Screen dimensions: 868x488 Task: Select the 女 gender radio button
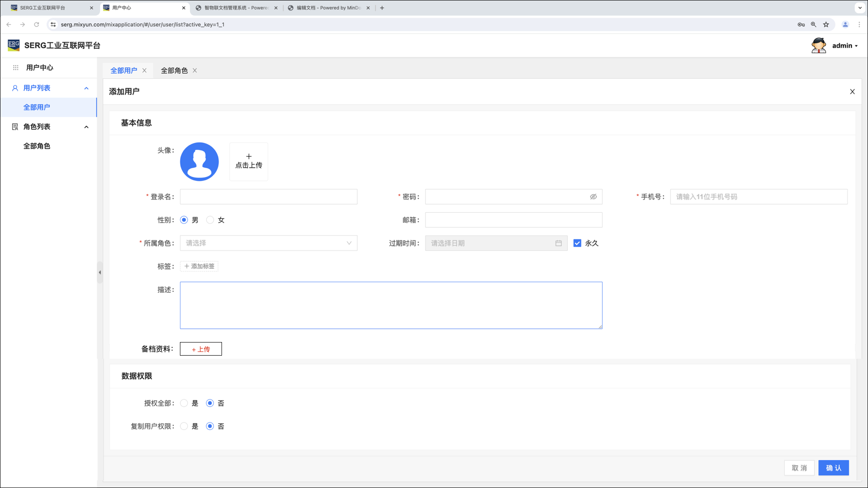point(210,220)
